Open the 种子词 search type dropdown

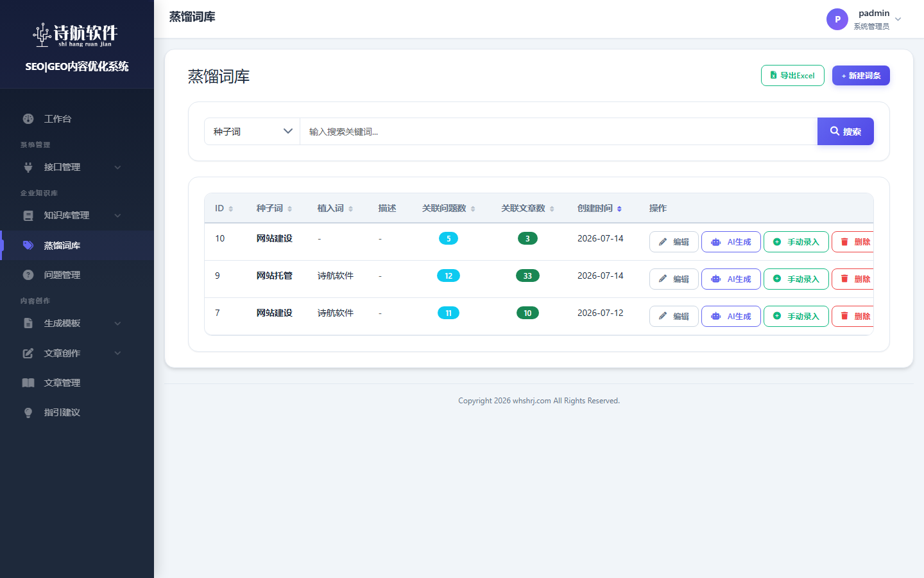pos(252,131)
